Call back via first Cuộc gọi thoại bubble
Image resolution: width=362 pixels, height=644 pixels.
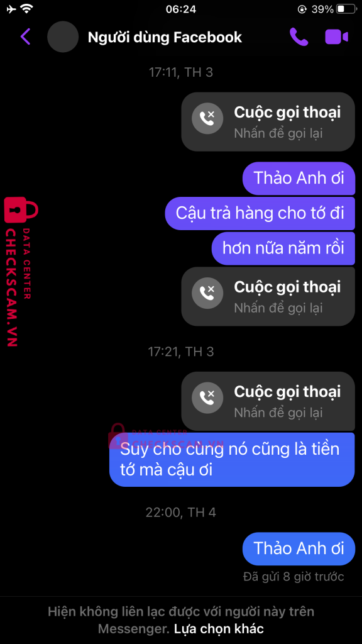(268, 121)
